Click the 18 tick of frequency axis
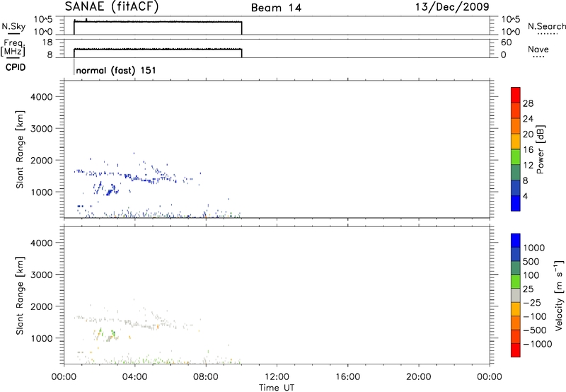This screenshot has width=566, height=392. [x=47, y=42]
